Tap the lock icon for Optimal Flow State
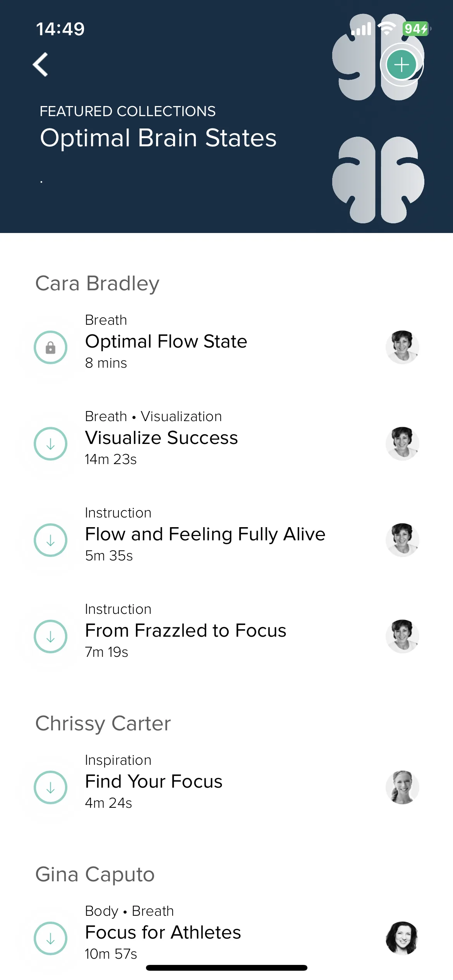Screen dimensions: 453x980 [x=51, y=348]
